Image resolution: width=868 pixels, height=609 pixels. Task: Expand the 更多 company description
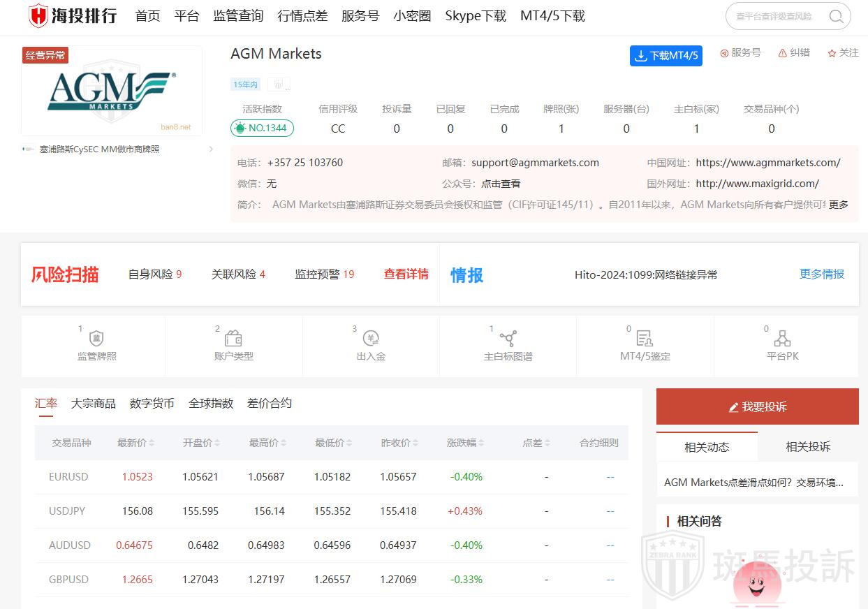(x=838, y=205)
